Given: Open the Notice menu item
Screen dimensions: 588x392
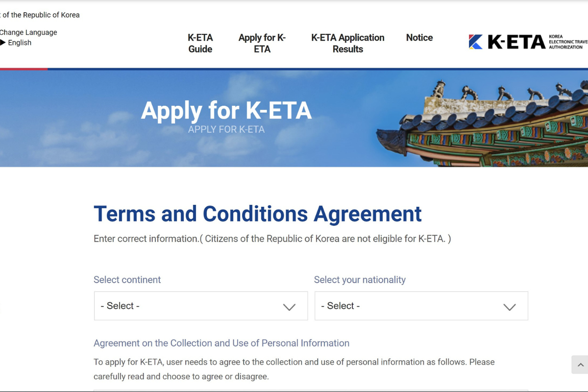Looking at the screenshot, I should (x=419, y=38).
